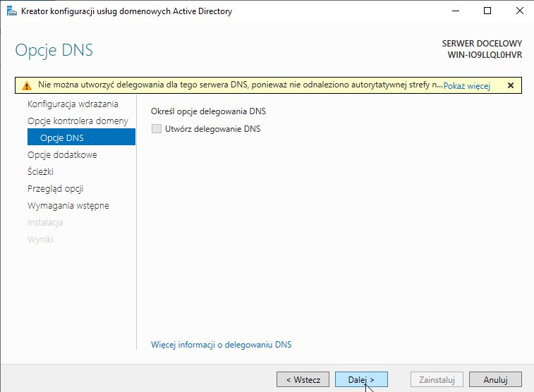Screen dimensions: 534x392
Task: Toggle the 'Utwórz delegowanie DNS' checkbox
Action: 157,129
